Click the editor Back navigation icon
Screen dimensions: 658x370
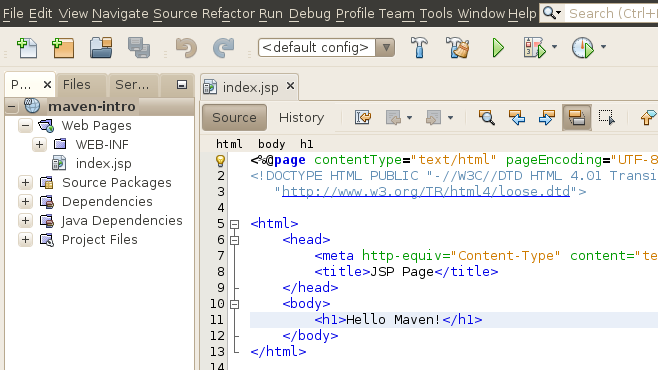click(x=394, y=117)
